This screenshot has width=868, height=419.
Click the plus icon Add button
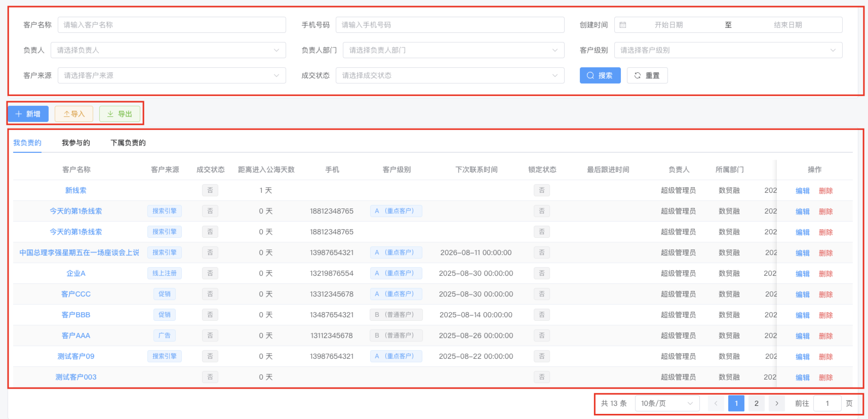[28, 114]
